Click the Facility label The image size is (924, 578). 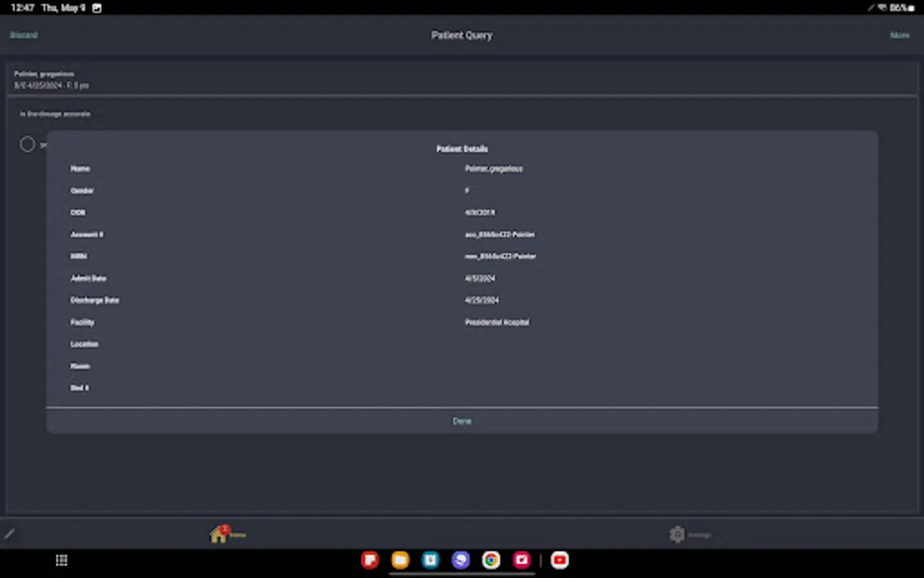point(82,322)
